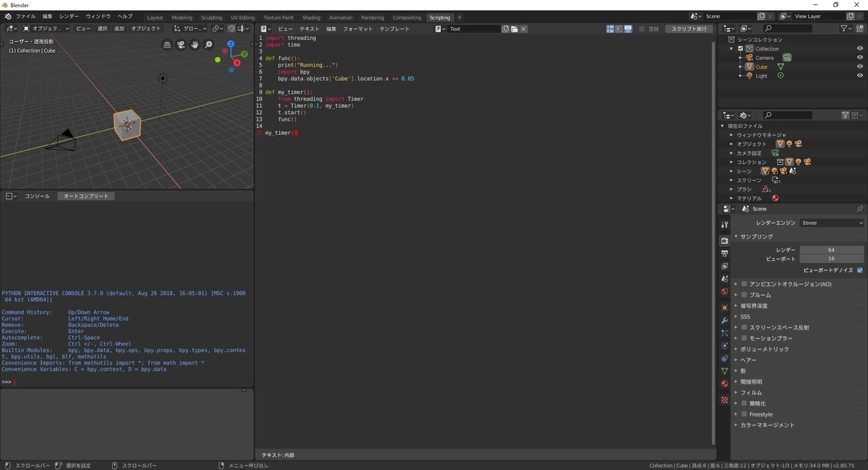The width and height of the screenshot is (868, 470).
Task: Uncheck the Collection exclude checkbox in outliner
Action: [x=741, y=48]
